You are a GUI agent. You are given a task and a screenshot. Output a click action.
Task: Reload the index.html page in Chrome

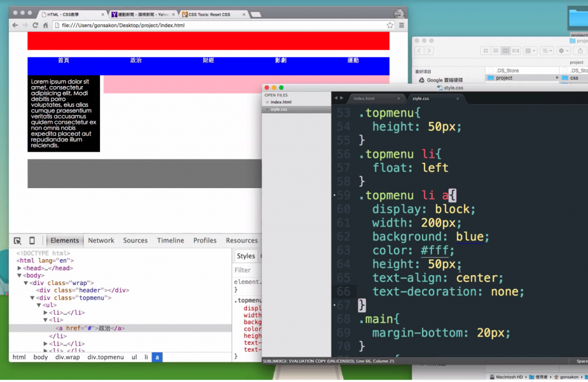35,25
